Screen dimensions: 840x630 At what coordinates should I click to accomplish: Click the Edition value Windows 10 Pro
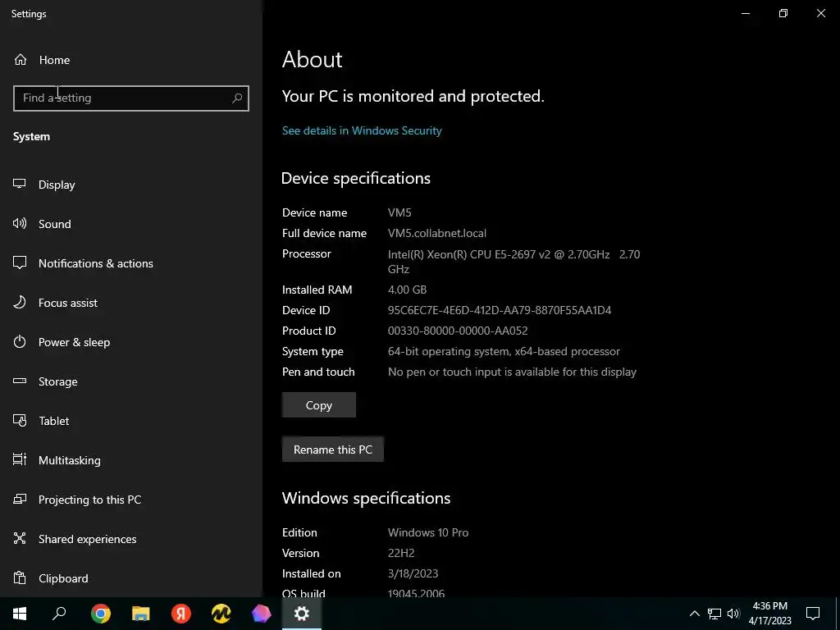[428, 532]
